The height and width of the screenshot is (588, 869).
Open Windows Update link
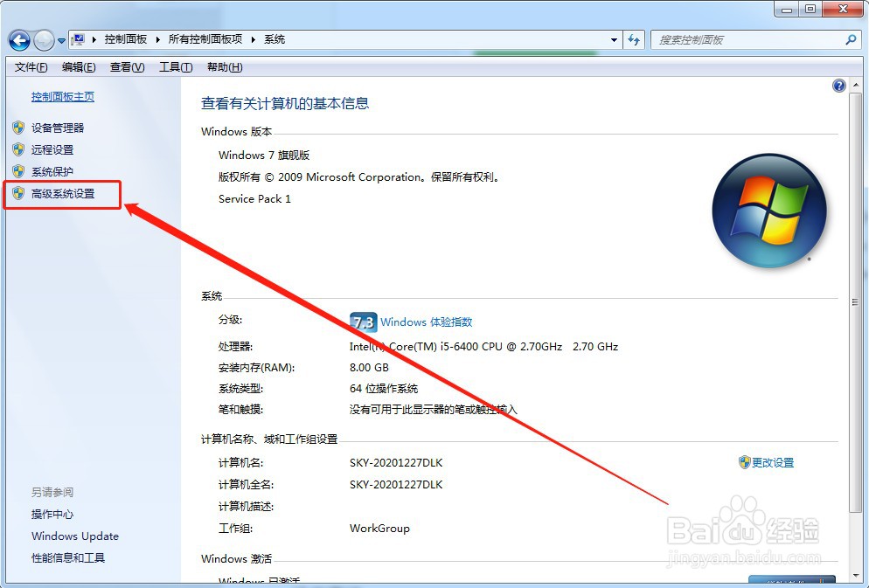pos(75,536)
